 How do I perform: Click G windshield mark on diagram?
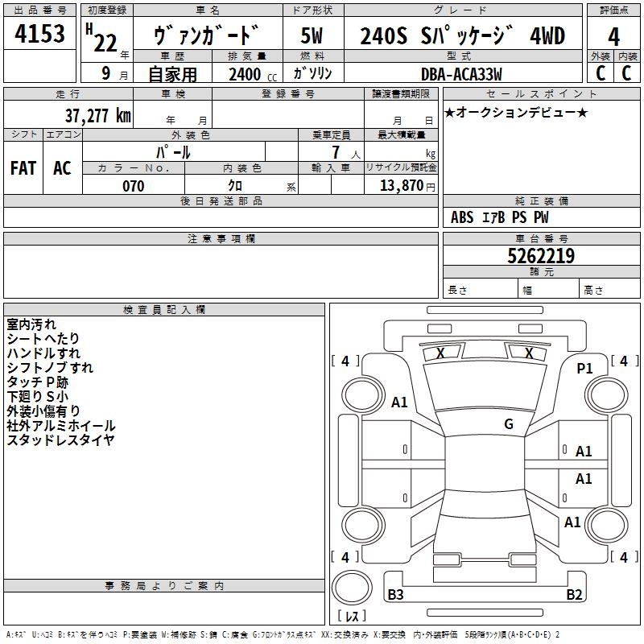509,424
